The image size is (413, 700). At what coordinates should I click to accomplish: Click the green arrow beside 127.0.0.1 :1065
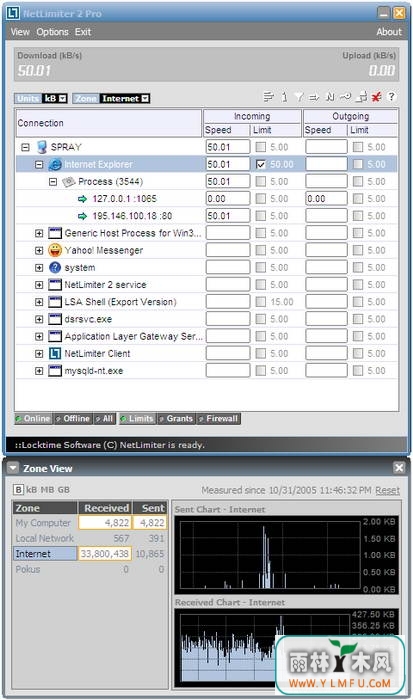click(82, 199)
